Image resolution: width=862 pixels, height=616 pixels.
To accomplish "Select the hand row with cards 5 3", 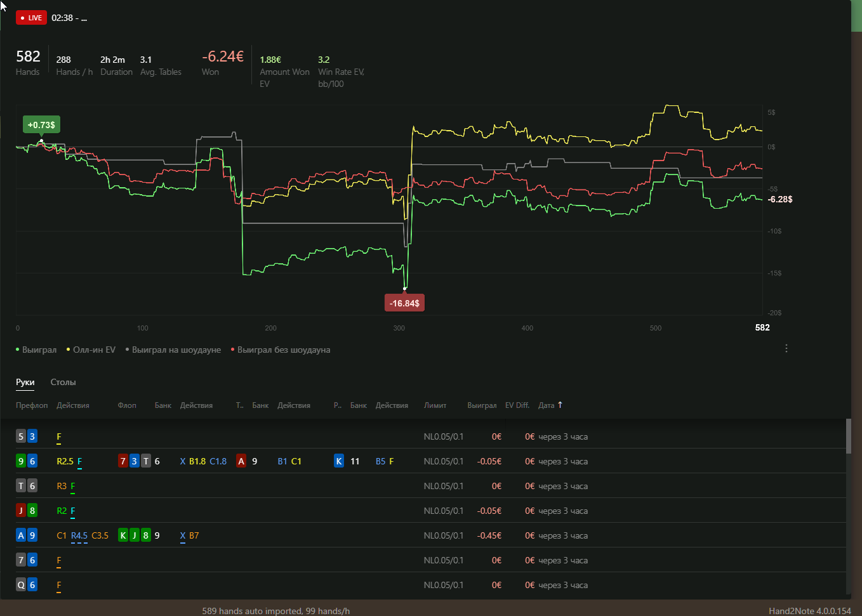I will tap(423, 436).
